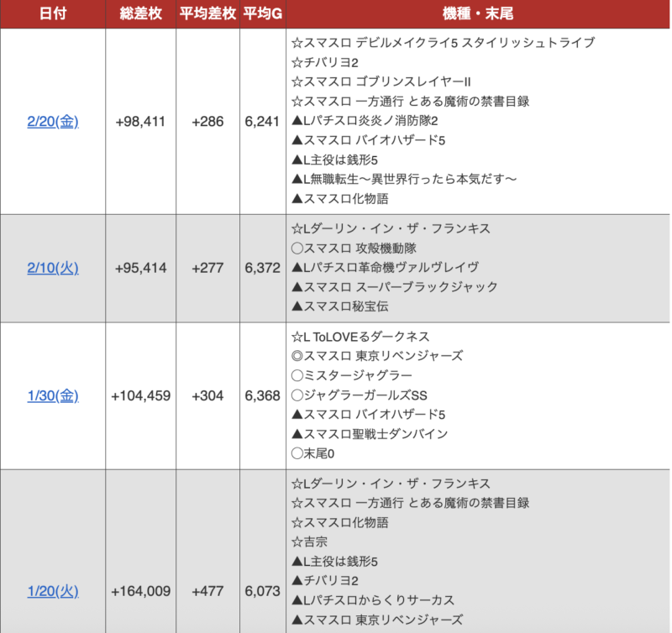The height and width of the screenshot is (633, 672).
Task: Click the 平均差枚 column header
Action: 207,14
